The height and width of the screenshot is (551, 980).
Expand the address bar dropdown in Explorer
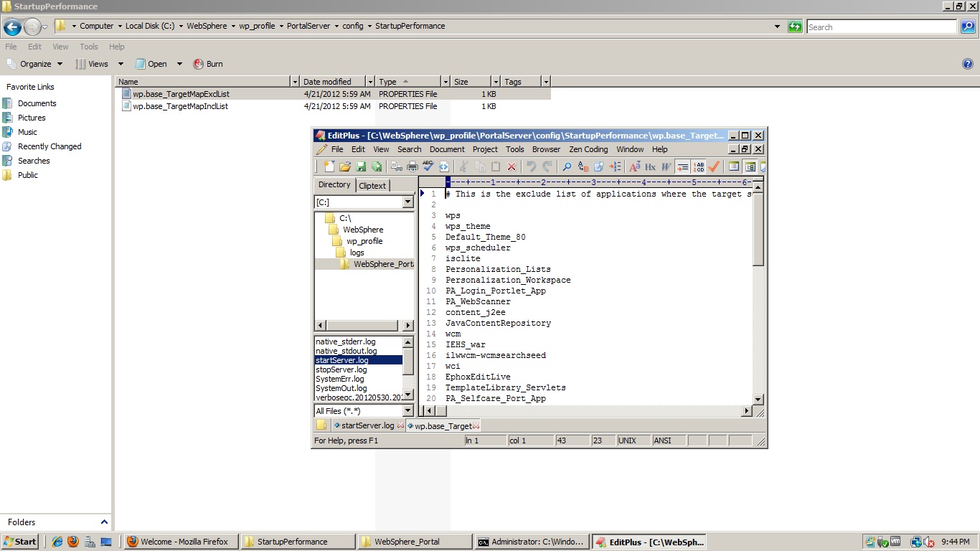point(776,27)
